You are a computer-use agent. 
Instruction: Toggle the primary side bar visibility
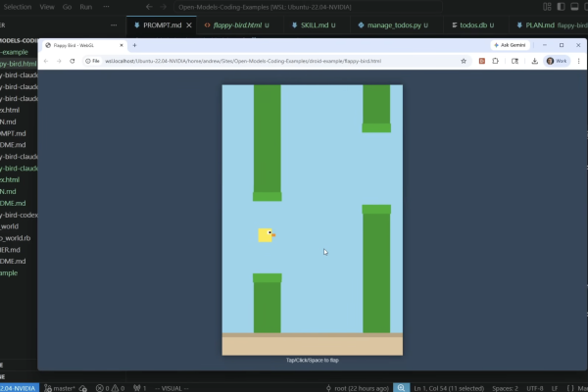561,7
